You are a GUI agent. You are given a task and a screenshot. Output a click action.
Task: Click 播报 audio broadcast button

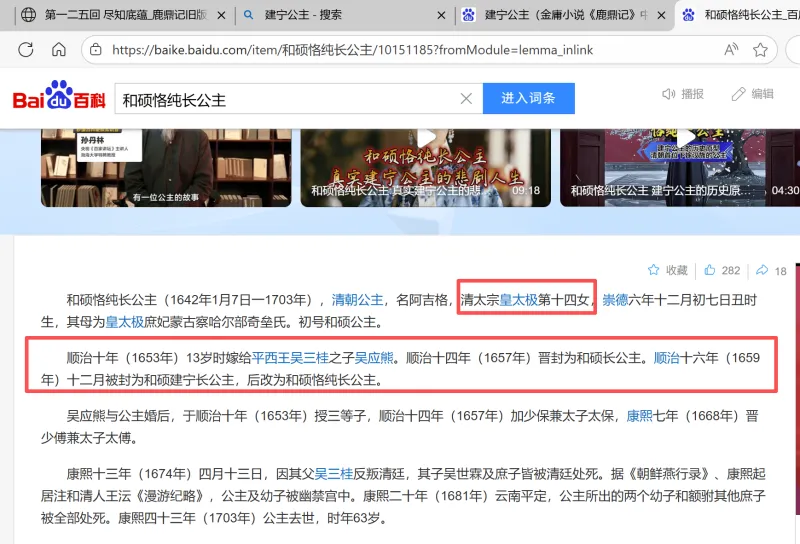682,94
